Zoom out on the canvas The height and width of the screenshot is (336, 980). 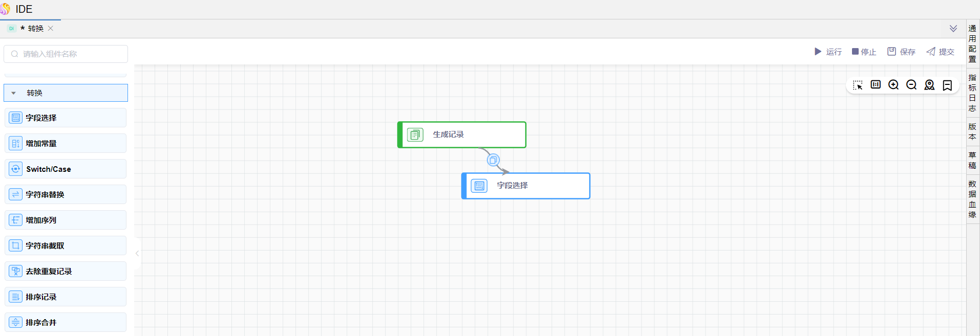(911, 85)
